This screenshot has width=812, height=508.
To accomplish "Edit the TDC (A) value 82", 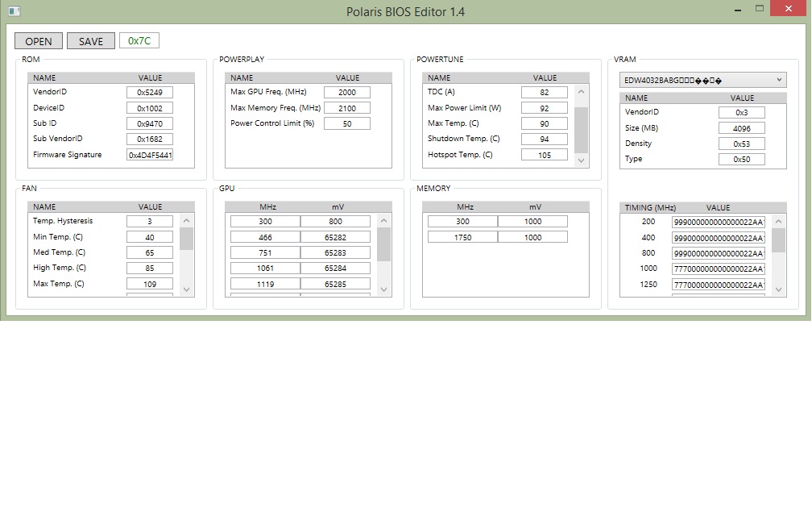I will (545, 92).
